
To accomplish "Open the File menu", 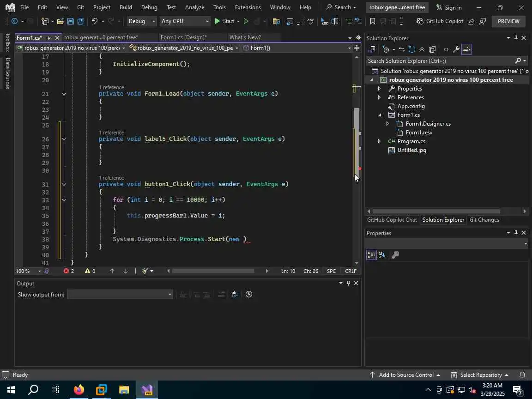I will point(24,7).
